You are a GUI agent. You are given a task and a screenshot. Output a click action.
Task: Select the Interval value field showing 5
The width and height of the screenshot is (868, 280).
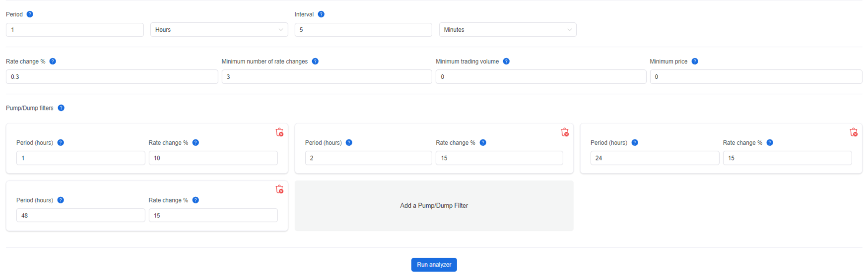coord(363,30)
